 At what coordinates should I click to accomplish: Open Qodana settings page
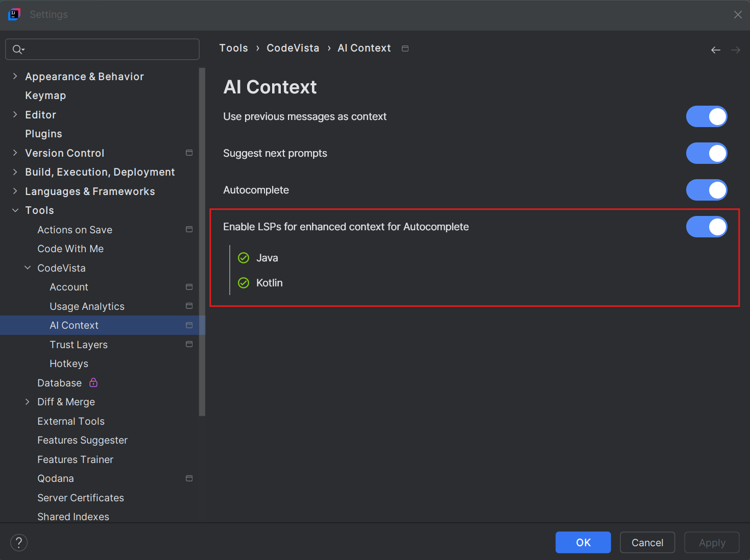56,478
